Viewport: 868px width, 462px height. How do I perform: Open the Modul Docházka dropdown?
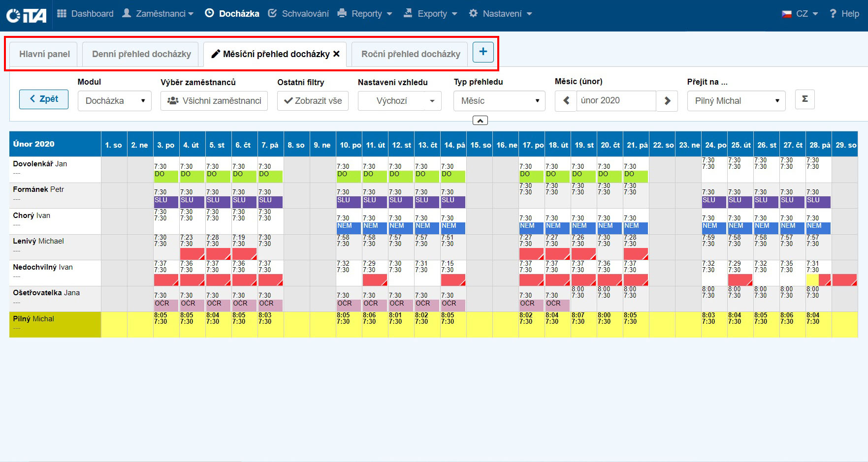pos(114,101)
